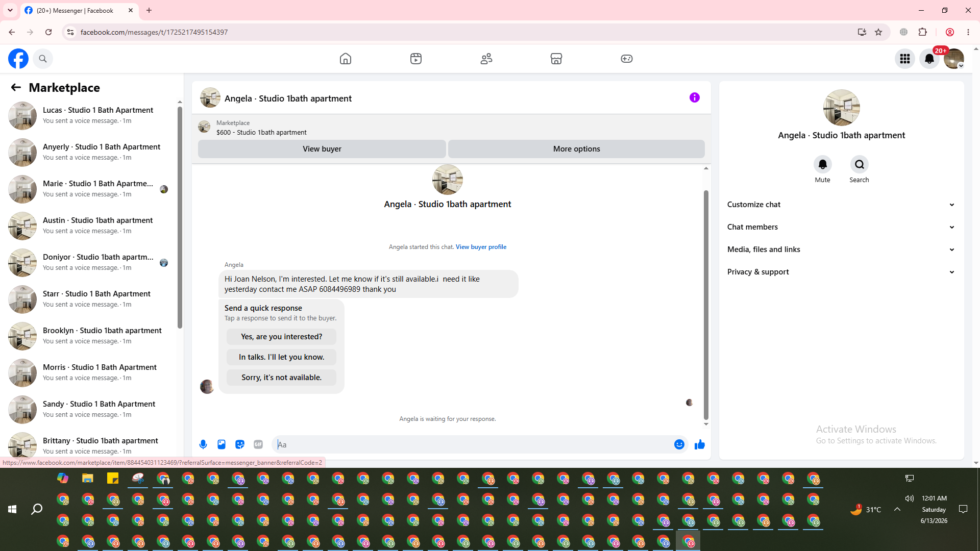Bookmark this page with the star icon

tap(878, 32)
